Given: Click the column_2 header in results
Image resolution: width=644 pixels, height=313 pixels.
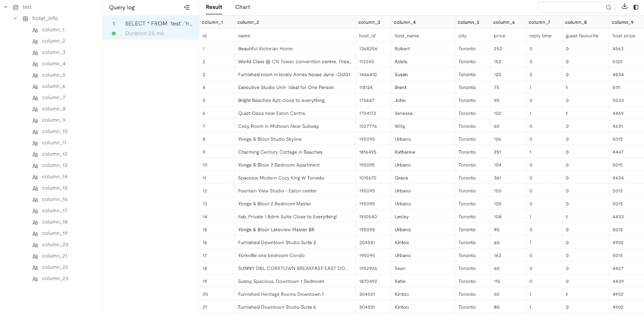Looking at the screenshot, I should coord(248,22).
